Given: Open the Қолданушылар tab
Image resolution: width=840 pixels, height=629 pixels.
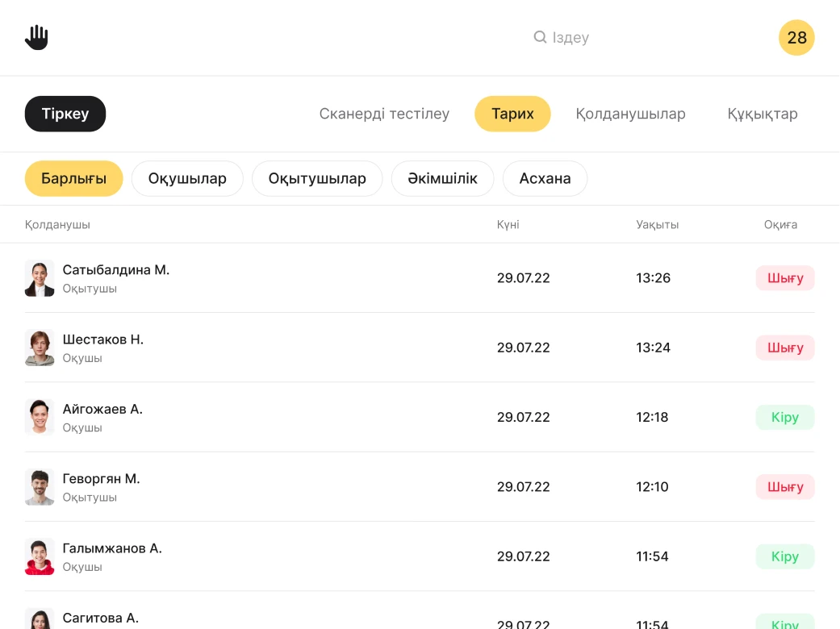Looking at the screenshot, I should [x=630, y=114].
